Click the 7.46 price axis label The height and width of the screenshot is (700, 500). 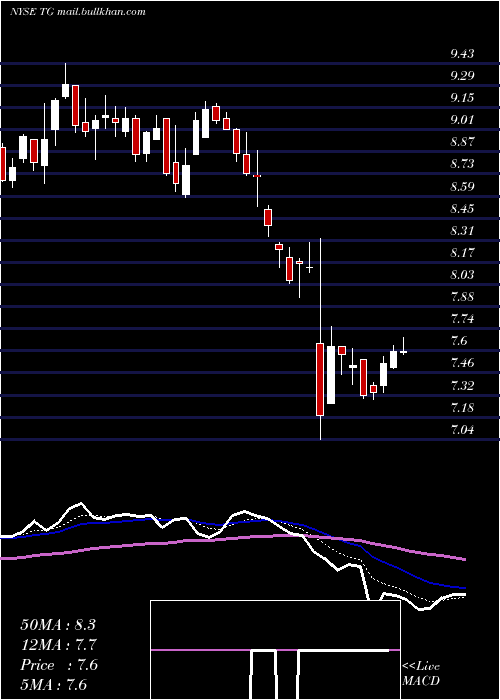462,363
